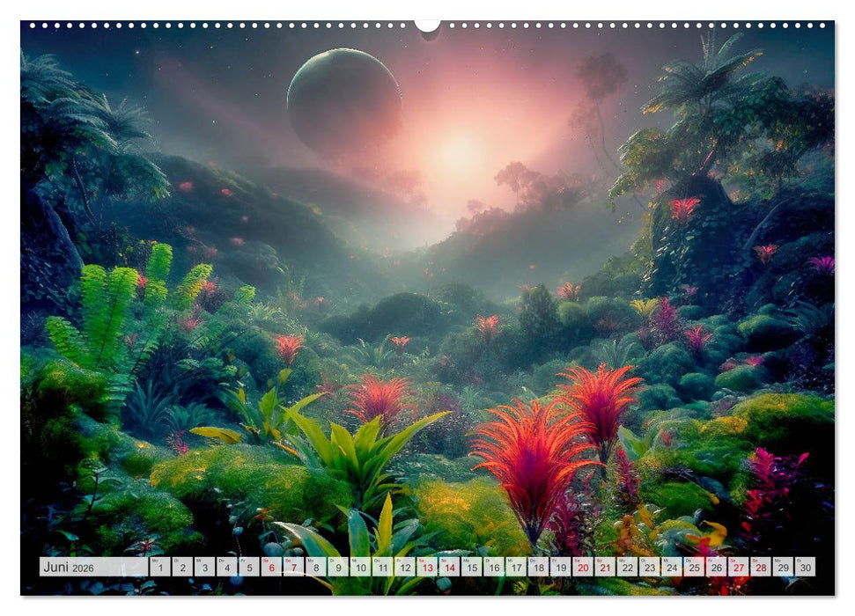
Task: Click the red alien plant in the foreground
Action: pos(528,458)
